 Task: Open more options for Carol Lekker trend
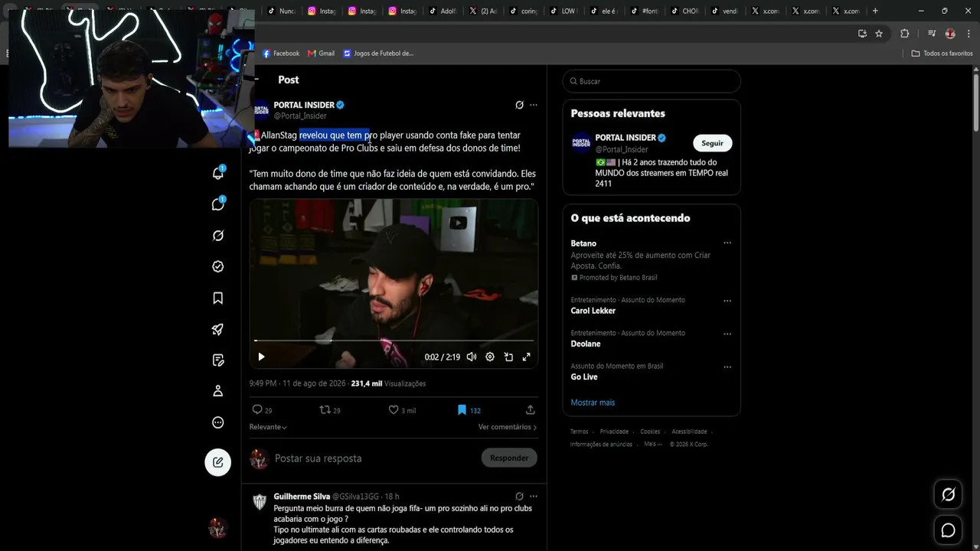pos(727,301)
